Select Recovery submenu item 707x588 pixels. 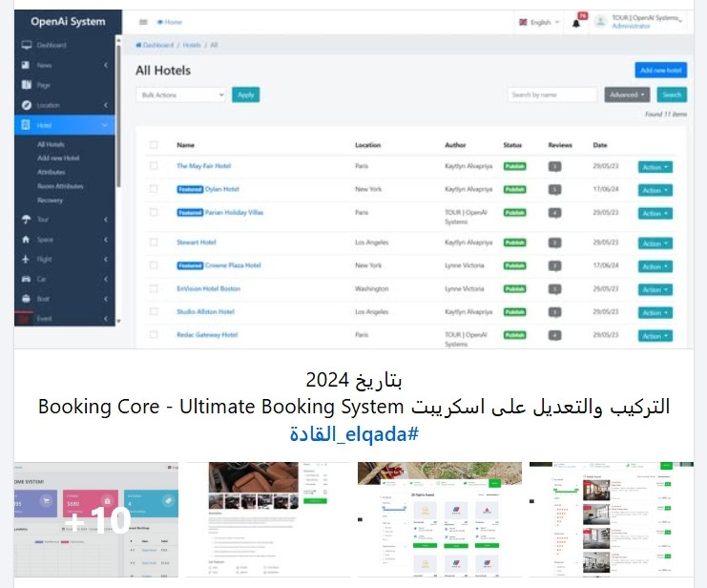point(50,199)
